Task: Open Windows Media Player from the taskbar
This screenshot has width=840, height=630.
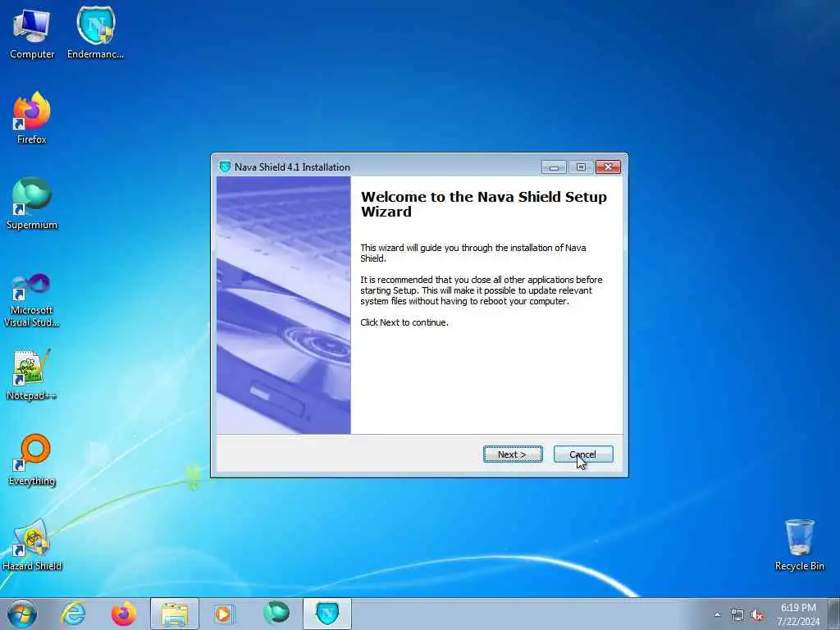Action: pyautogui.click(x=223, y=614)
